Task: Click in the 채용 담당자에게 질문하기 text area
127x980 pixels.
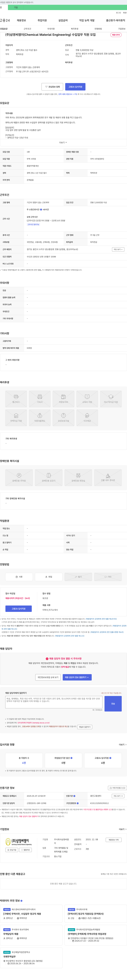Action: pos(54,702)
